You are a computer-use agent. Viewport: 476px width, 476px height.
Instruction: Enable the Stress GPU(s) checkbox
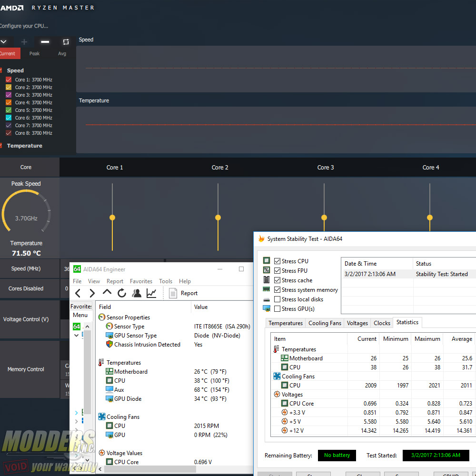[x=277, y=308]
